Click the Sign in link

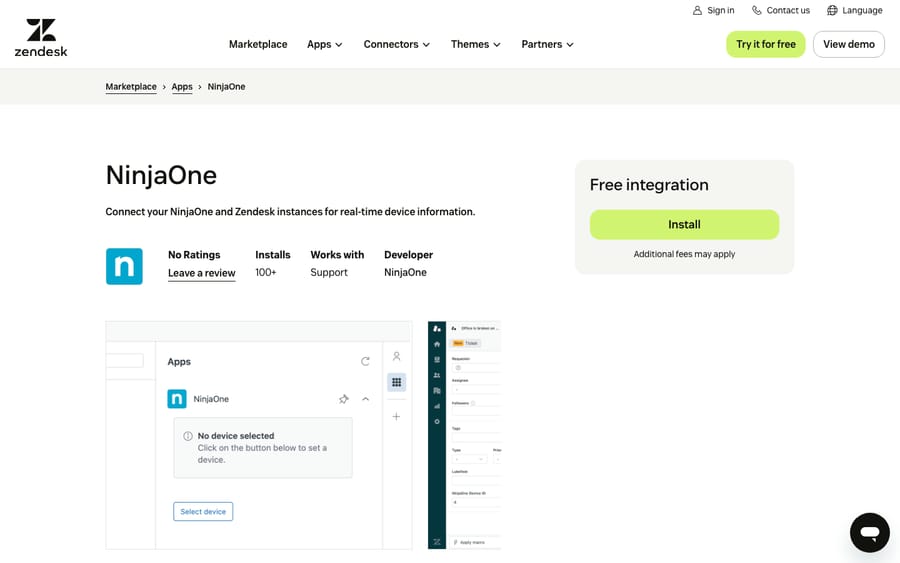coord(713,10)
